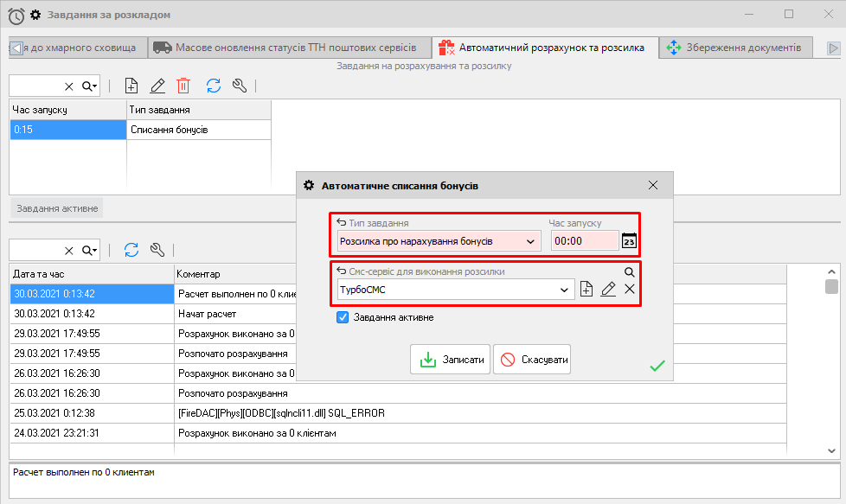Click the pencil edit icon in upper toolbar
This screenshot has width=846, height=504.
point(157,86)
